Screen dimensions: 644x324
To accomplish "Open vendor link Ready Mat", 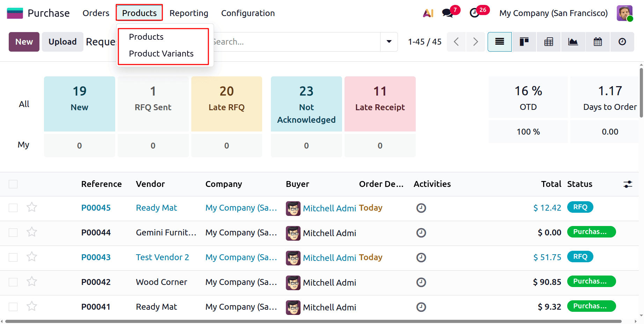I will click(x=156, y=207).
